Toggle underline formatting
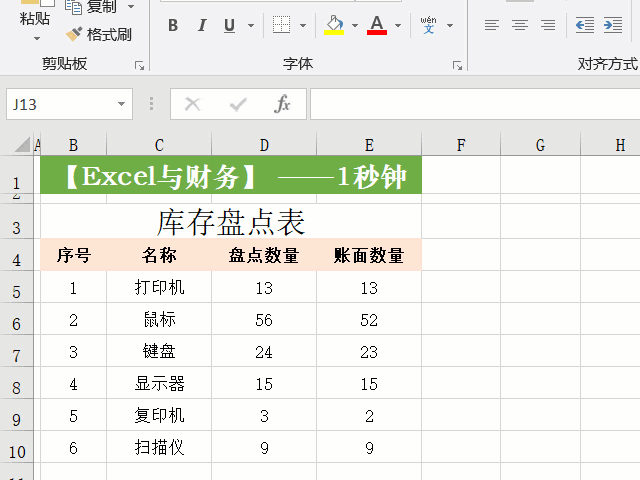This screenshot has width=640, height=480. pos(229,25)
